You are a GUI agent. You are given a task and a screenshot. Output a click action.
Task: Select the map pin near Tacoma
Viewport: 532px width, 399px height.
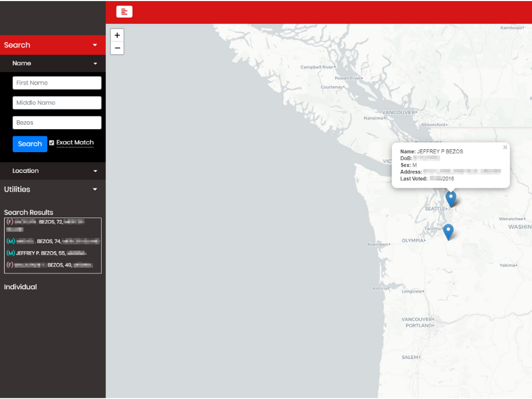(448, 232)
